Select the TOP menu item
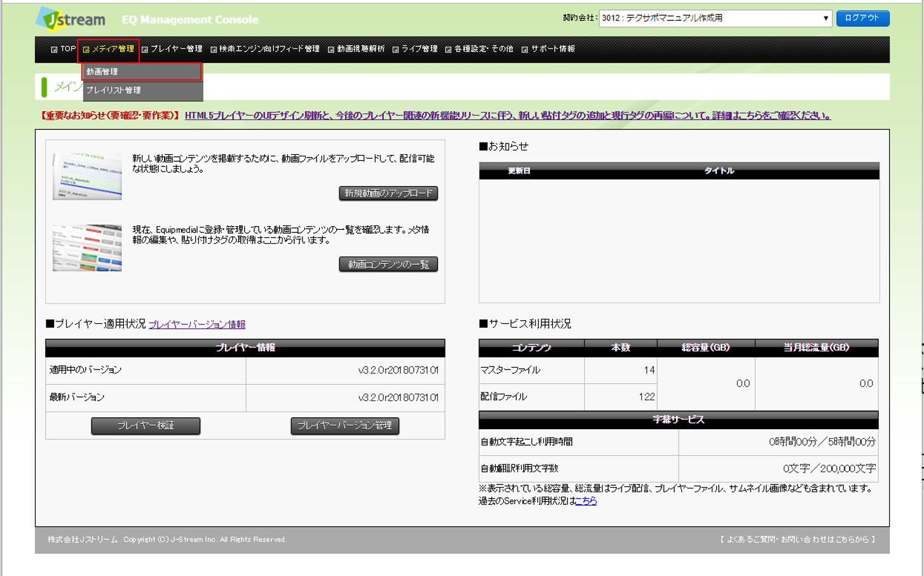 (x=64, y=49)
